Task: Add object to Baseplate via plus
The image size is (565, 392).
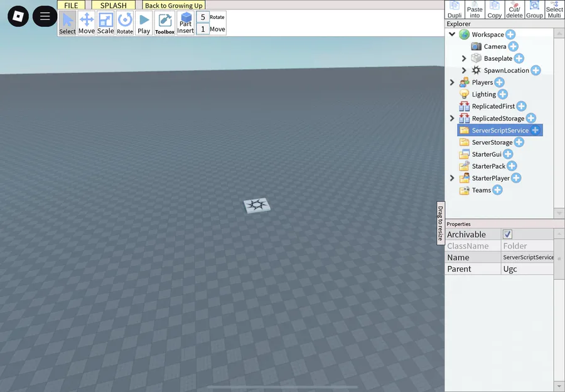Action: coord(519,58)
